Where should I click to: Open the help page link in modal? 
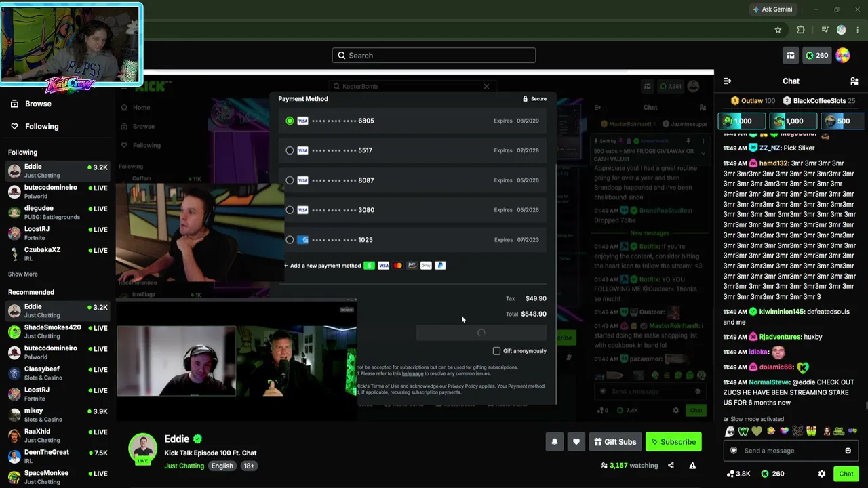[x=412, y=373]
